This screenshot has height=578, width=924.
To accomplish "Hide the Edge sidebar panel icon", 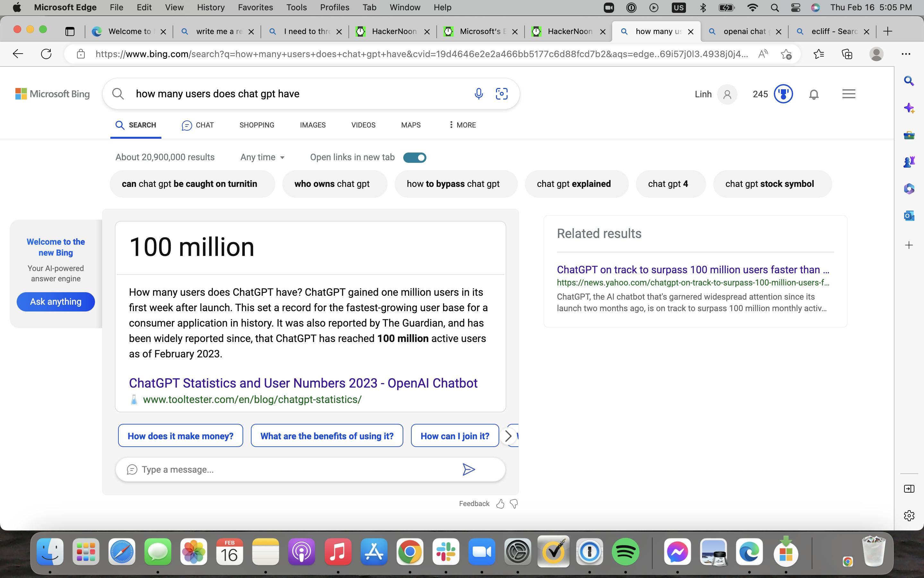I will pos(909,489).
